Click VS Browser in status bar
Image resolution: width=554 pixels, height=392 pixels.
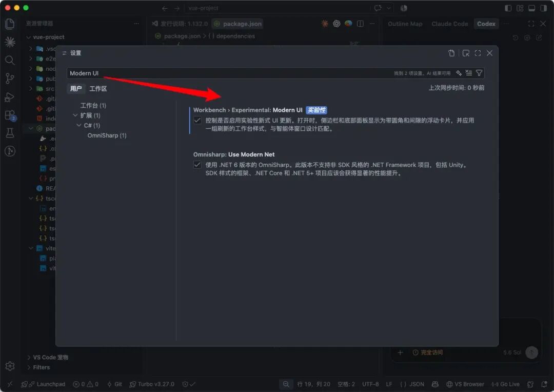pyautogui.click(x=465, y=384)
